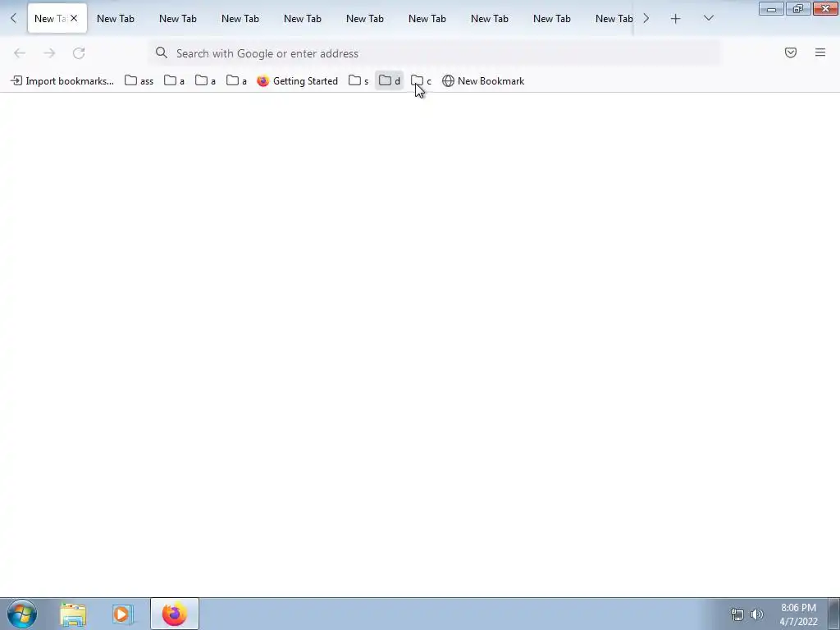Open the 'a' folder directly beside 'ass'
This screenshot has height=630, width=840.
click(174, 81)
